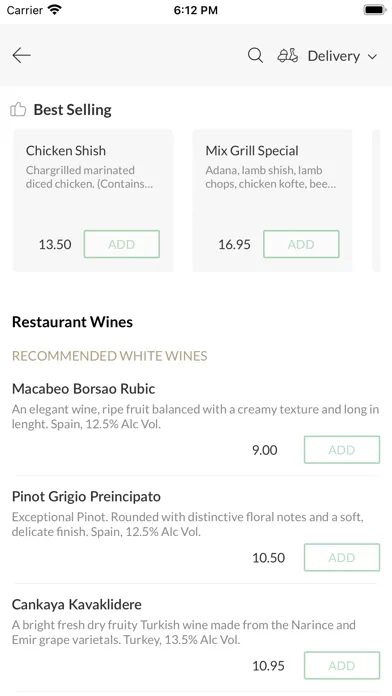Viewport: 392px width, 696px height.
Task: Open the Chicken Shish card
Action: (x=93, y=201)
